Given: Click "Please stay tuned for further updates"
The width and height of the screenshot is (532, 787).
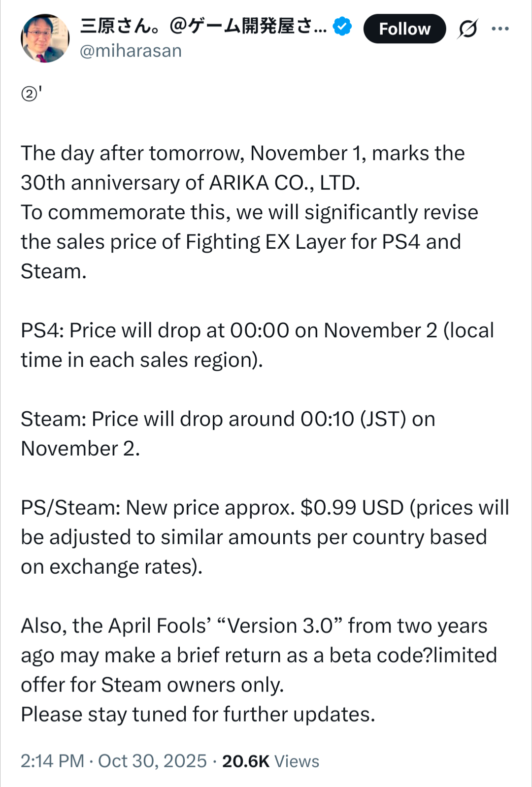Looking at the screenshot, I should click(198, 715).
